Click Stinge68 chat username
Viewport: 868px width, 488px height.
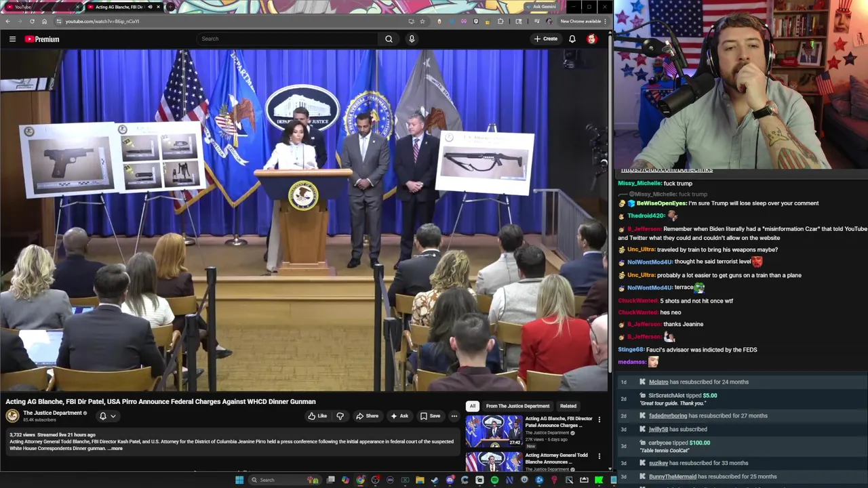(x=631, y=350)
